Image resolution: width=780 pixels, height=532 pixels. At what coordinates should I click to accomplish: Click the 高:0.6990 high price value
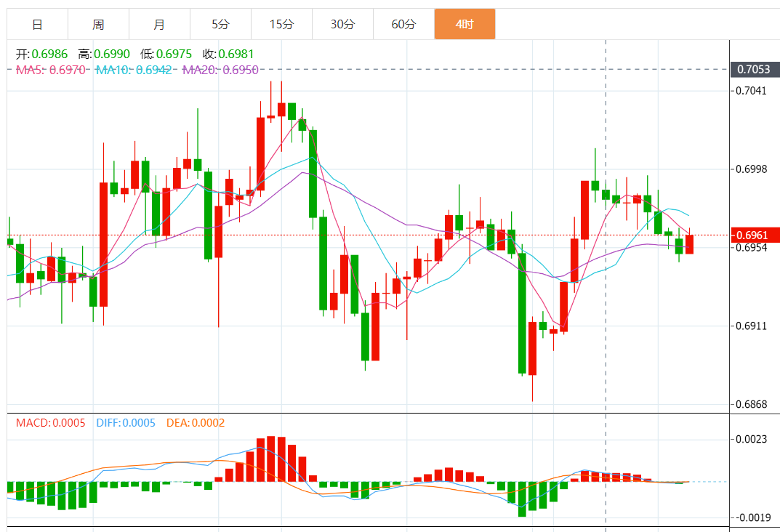click(x=104, y=54)
